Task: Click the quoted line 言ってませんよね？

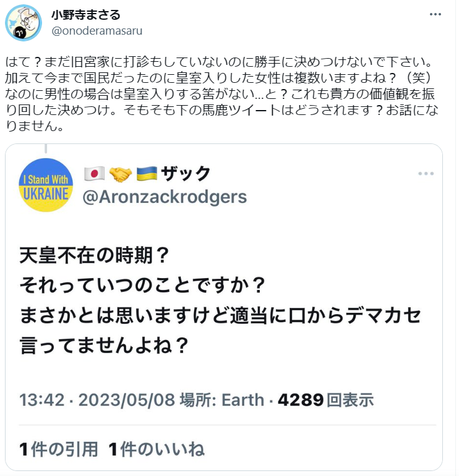Action: tap(104, 345)
